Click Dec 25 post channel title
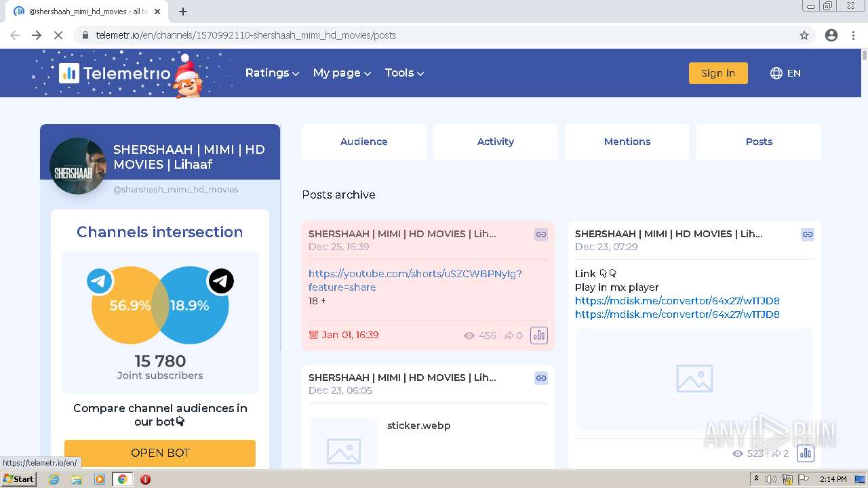868x488 pixels. pos(402,234)
